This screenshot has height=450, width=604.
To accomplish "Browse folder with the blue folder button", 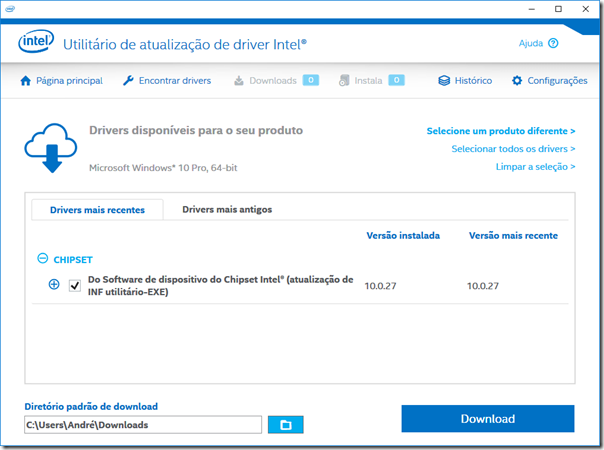I will (x=286, y=425).
